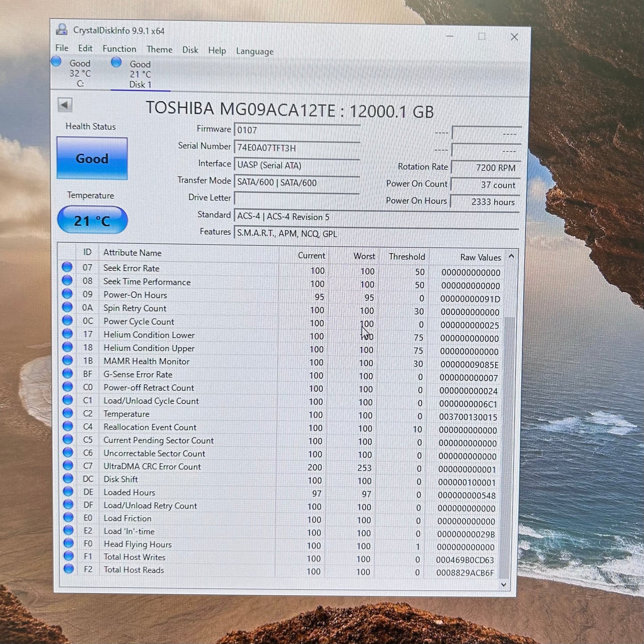Click the previous disk arrow button
Screen dimensions: 644x644
tap(65, 105)
